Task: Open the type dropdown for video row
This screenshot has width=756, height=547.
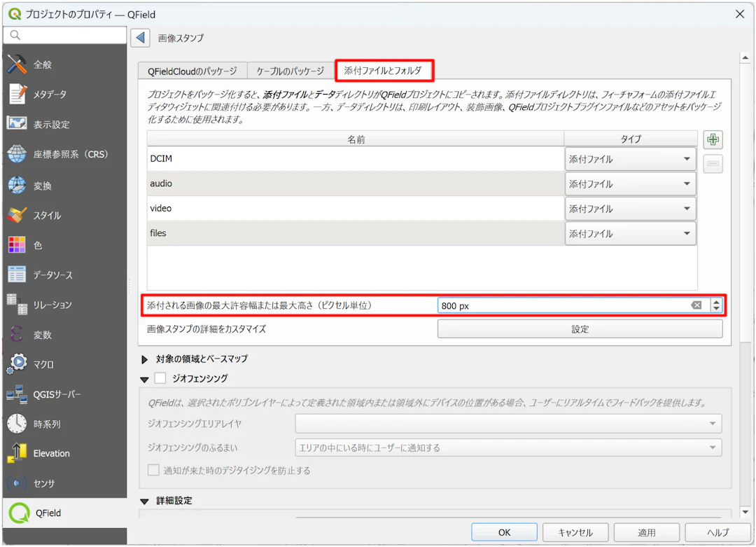Action: point(630,209)
